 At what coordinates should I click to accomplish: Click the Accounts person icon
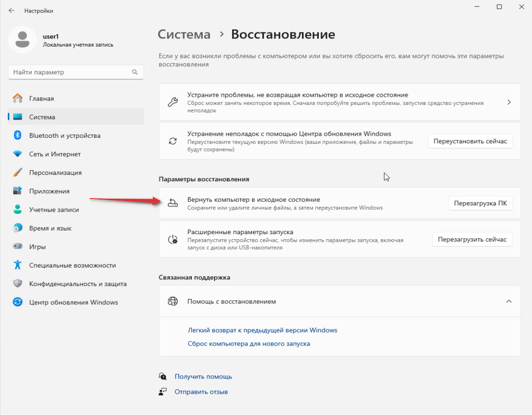pos(18,209)
